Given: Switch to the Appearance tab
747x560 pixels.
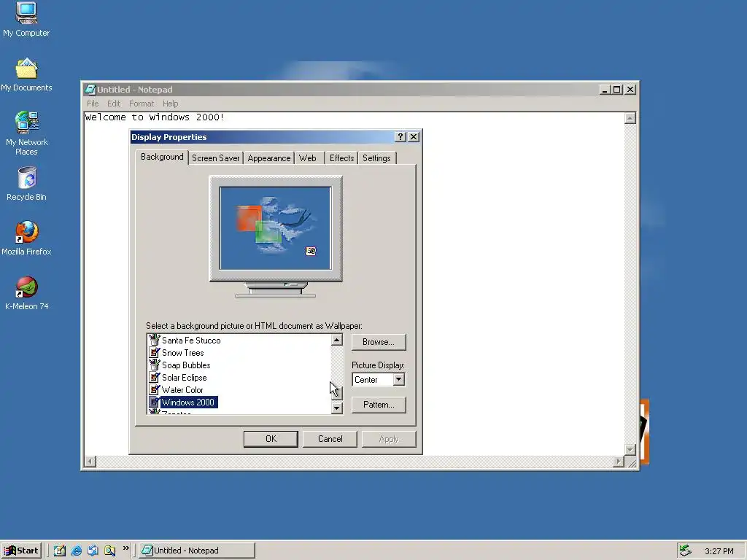Looking at the screenshot, I should tap(268, 158).
